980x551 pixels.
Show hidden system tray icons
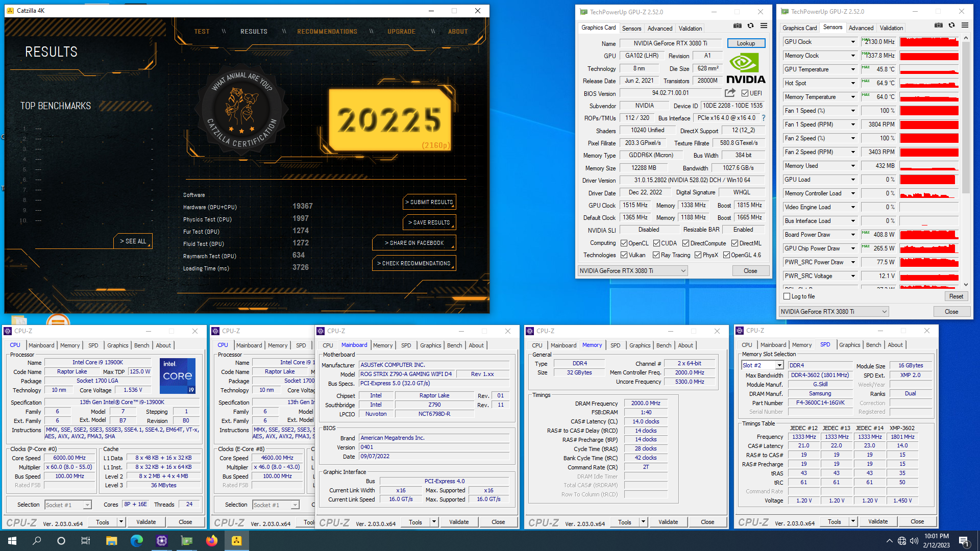coord(889,541)
